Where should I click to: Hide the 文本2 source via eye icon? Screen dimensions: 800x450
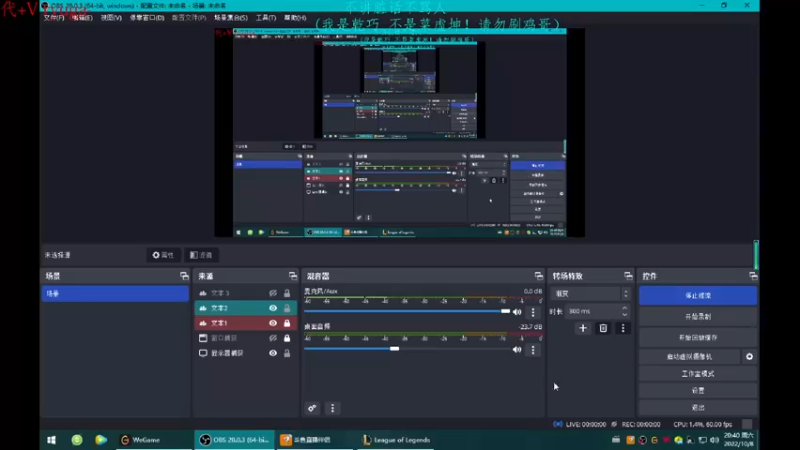pyautogui.click(x=273, y=308)
